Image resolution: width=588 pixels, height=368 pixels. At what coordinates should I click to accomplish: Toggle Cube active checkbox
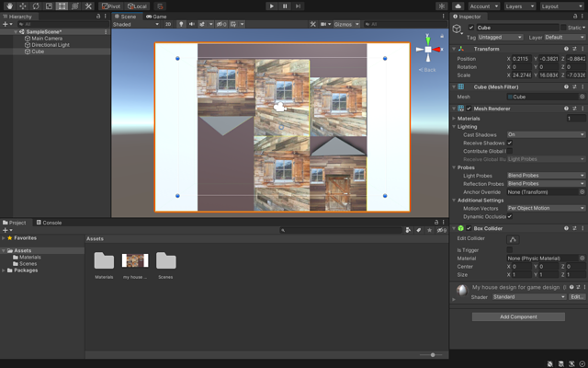click(471, 28)
